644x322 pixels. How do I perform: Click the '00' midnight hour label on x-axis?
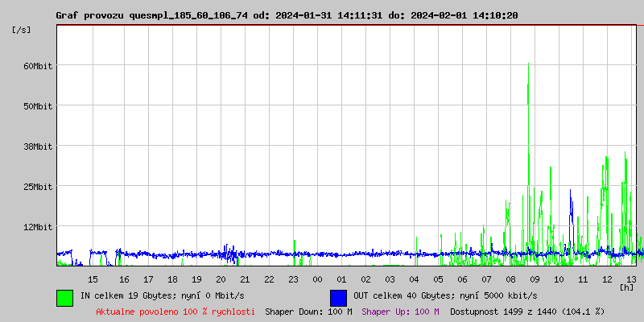[x=317, y=279]
